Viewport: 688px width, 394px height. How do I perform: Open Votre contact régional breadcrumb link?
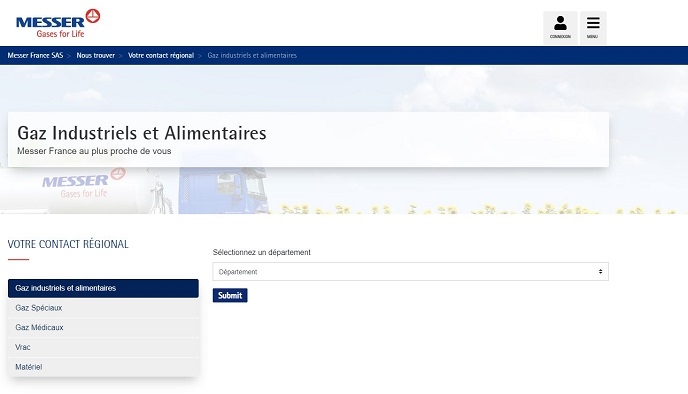click(161, 55)
